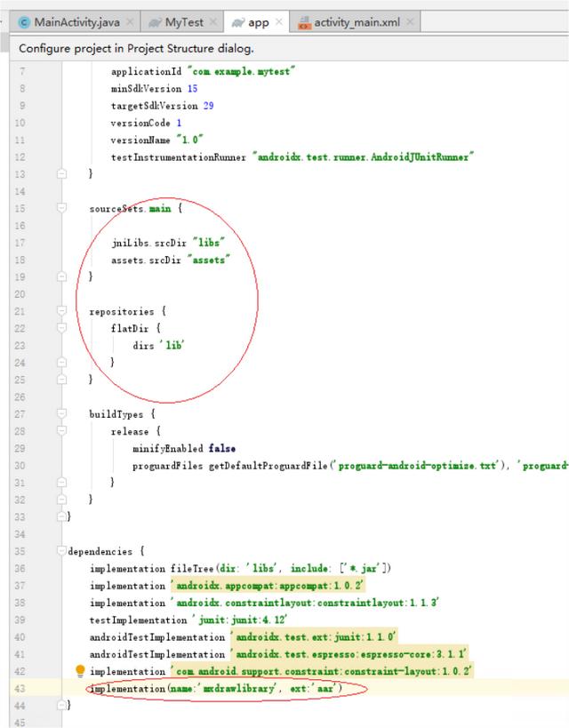Click the minSdkVersion 15 line
569x728 pixels.
coord(154,88)
